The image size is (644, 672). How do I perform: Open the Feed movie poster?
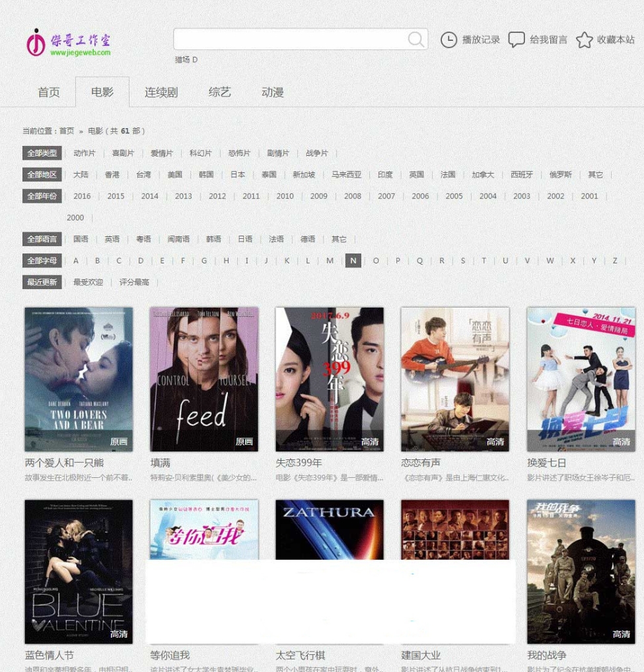[204, 379]
